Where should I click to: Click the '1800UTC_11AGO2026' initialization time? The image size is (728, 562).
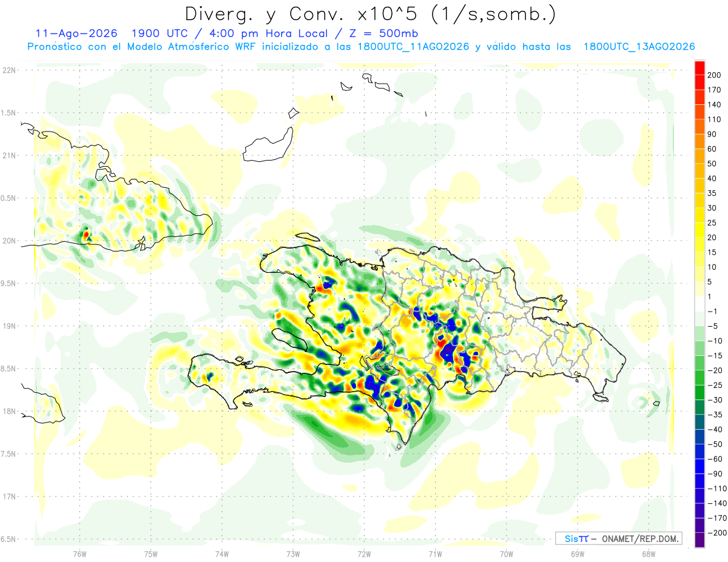(414, 47)
